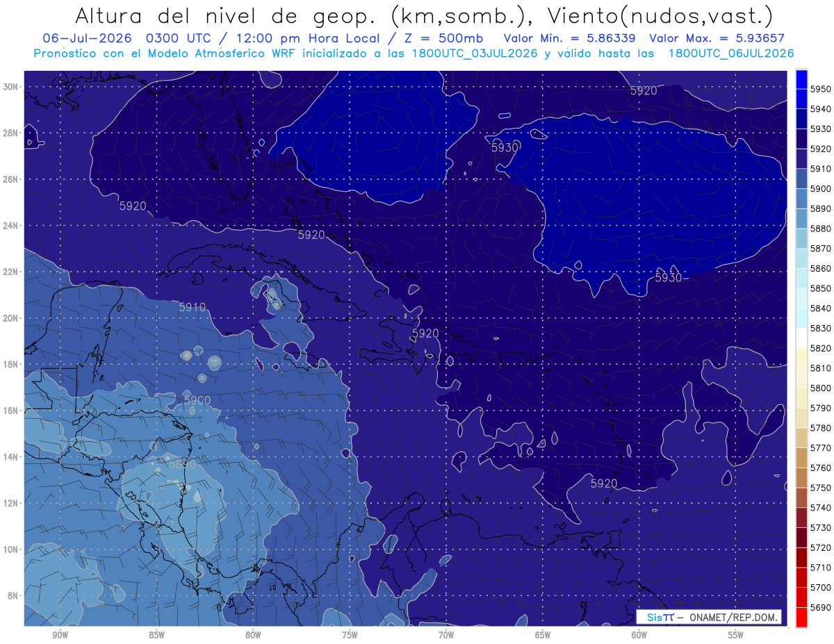
Task: Click the 30N latitude axis label
Action: [x=10, y=87]
